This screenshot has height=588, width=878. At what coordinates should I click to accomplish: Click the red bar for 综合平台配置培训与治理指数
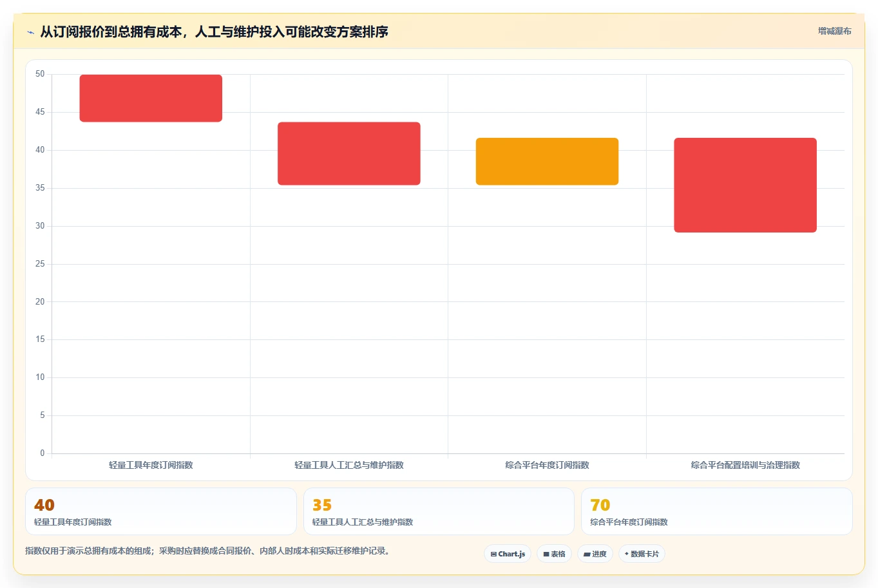coord(745,185)
